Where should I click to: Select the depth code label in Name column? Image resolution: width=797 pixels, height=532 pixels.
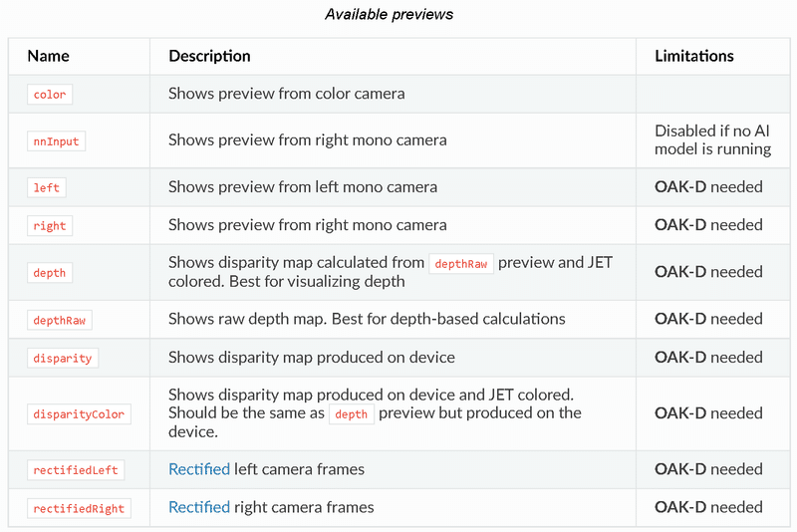click(50, 273)
